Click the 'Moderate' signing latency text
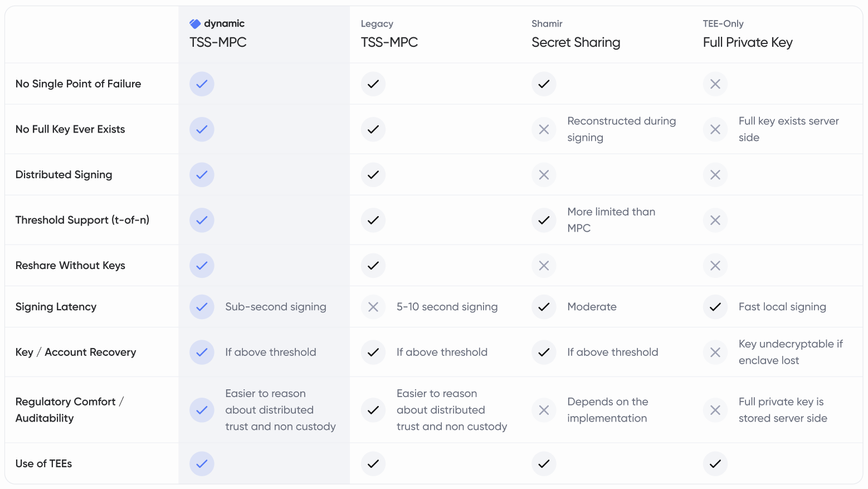The image size is (868, 489). pyautogui.click(x=592, y=307)
